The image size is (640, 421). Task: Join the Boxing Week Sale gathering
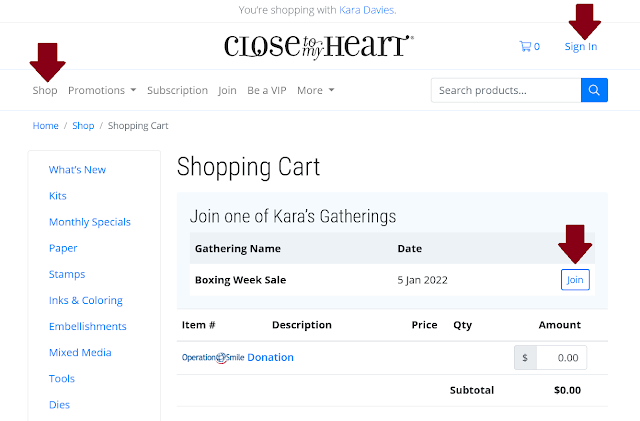(x=575, y=280)
